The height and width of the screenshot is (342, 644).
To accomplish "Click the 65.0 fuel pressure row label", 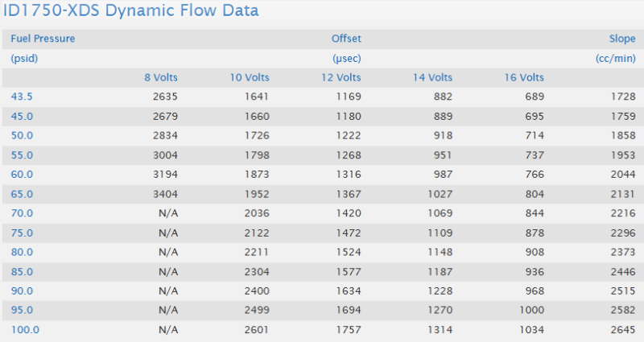I will 22,194.
